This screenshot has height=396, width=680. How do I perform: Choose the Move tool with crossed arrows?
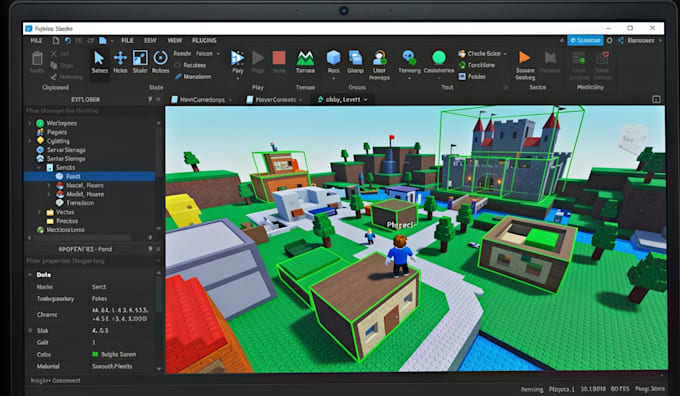[120, 62]
